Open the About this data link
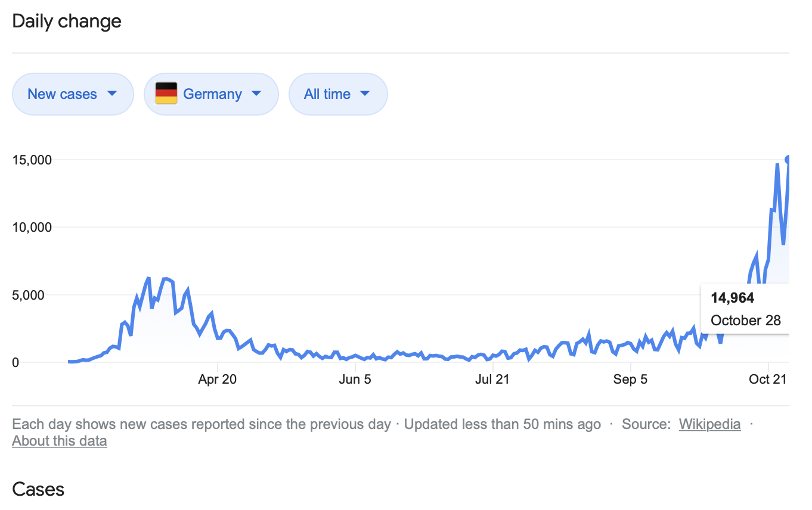Image resolution: width=812 pixels, height=510 pixels. click(60, 441)
